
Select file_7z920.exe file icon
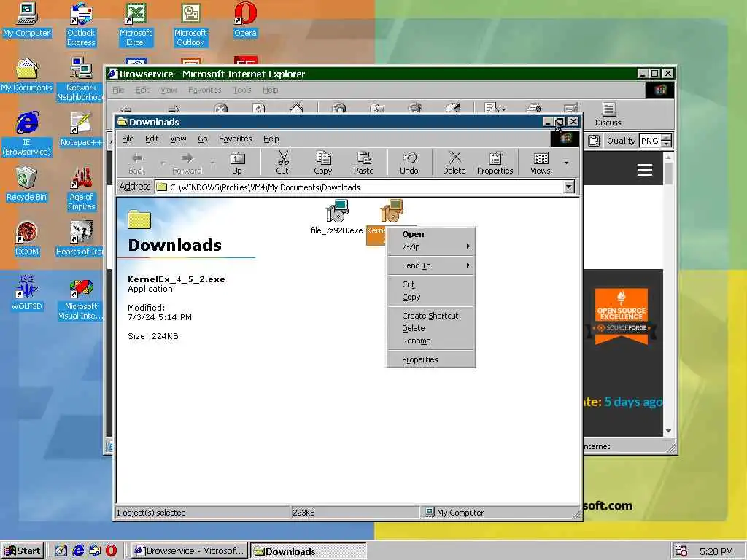coord(337,217)
